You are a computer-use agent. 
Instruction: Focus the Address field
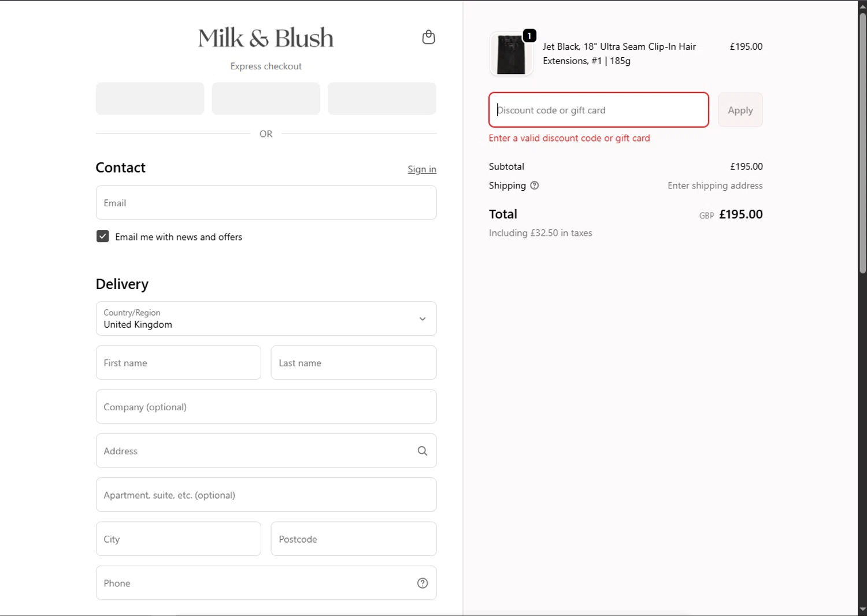pyautogui.click(x=266, y=451)
